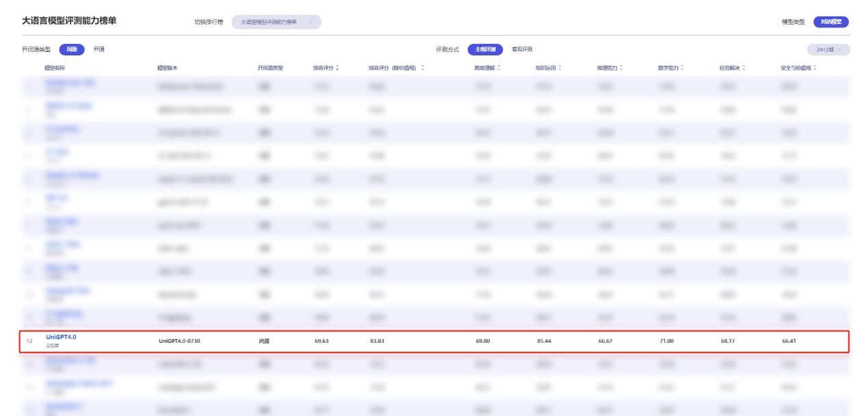The height and width of the screenshot is (416, 868).
Task: Click the 数学能力 column sort icon
Action: click(682, 68)
